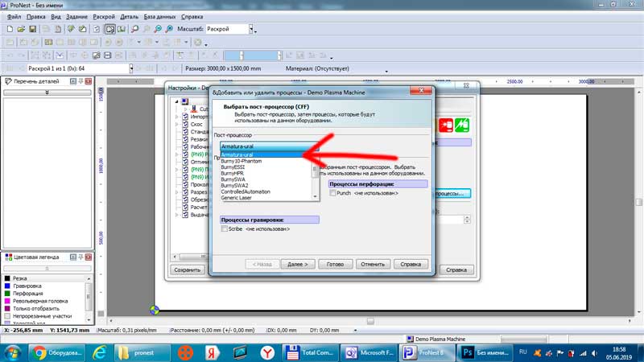Open Total Commander from taskbar
Image resolution: width=644 pixels, height=362 pixels.
310,352
